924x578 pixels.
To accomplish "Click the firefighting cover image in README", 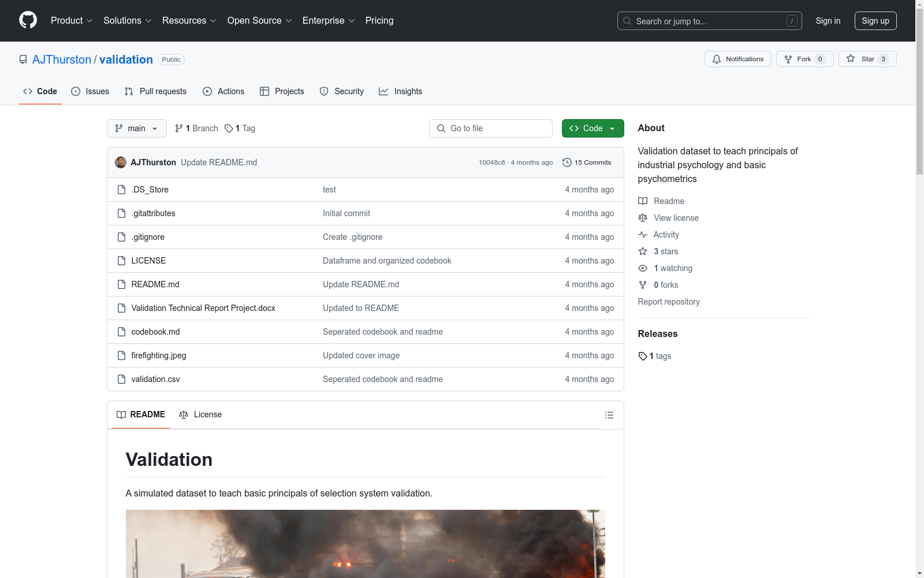I will pyautogui.click(x=365, y=544).
